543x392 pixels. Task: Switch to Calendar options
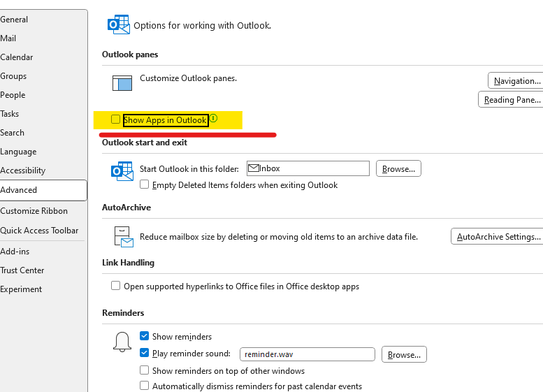click(x=17, y=57)
